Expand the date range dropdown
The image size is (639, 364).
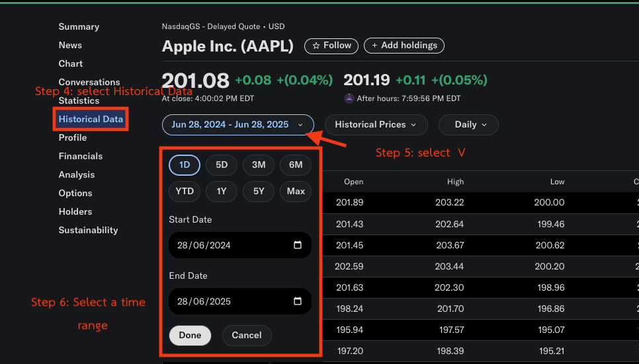pyautogui.click(x=237, y=124)
